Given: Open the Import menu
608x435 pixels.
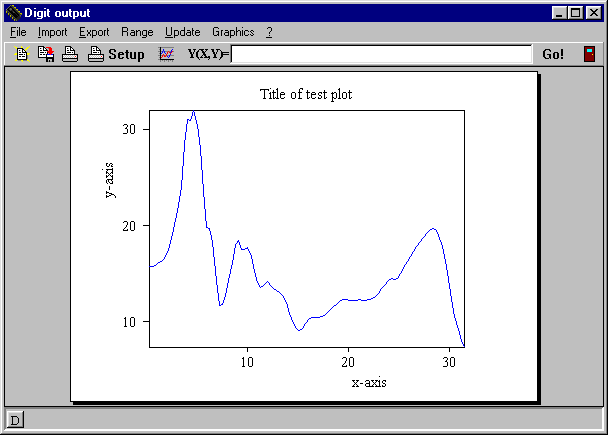Looking at the screenshot, I should [x=52, y=32].
